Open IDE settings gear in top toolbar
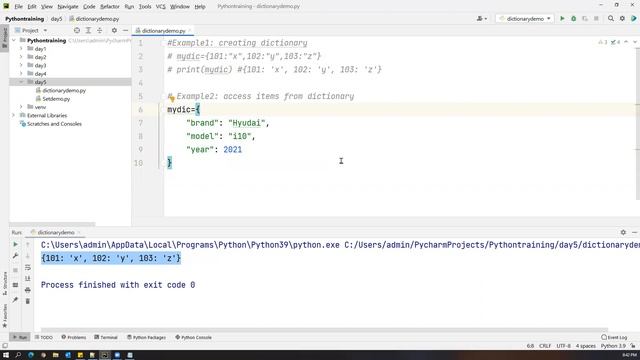640x360 pixels. click(622, 19)
